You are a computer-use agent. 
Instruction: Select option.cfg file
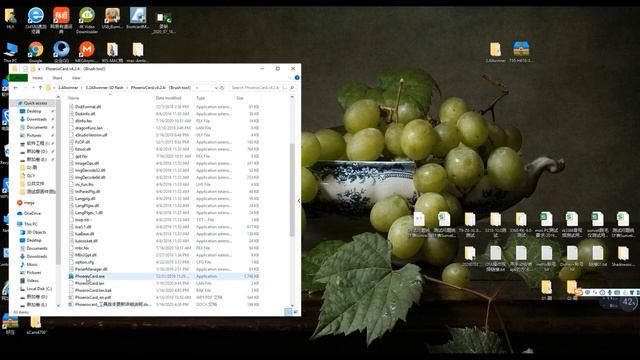click(x=164, y=262)
